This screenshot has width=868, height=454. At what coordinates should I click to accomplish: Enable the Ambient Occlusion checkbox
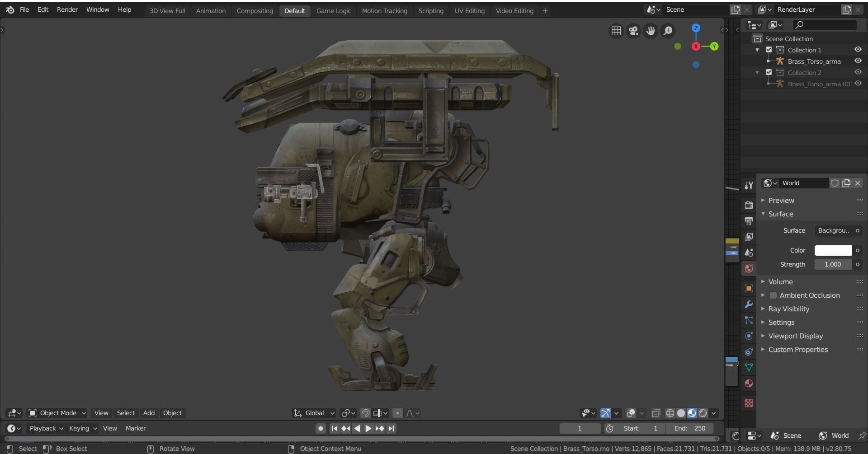pyautogui.click(x=773, y=295)
